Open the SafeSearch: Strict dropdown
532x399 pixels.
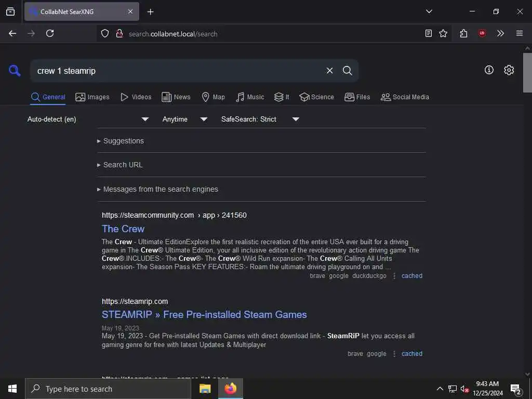click(260, 119)
